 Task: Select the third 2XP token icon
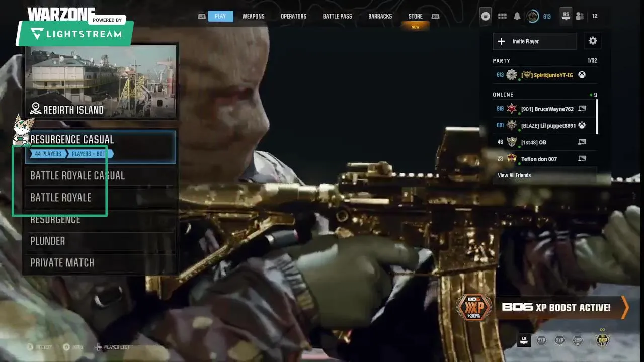pyautogui.click(x=578, y=340)
